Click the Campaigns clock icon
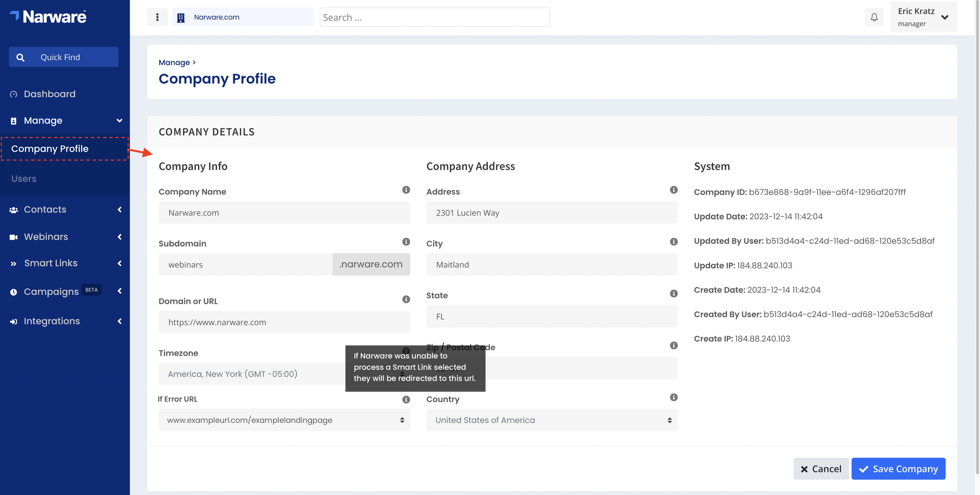980x495 pixels. (x=14, y=292)
